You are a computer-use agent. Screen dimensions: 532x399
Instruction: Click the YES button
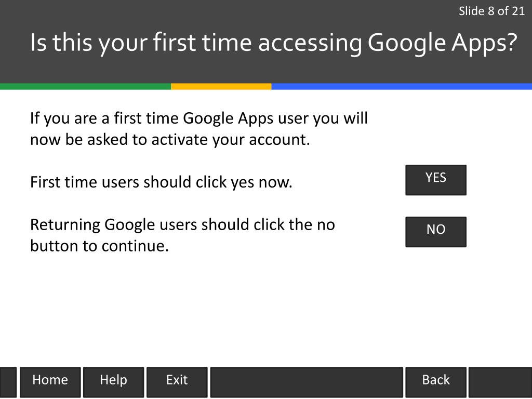click(x=436, y=180)
